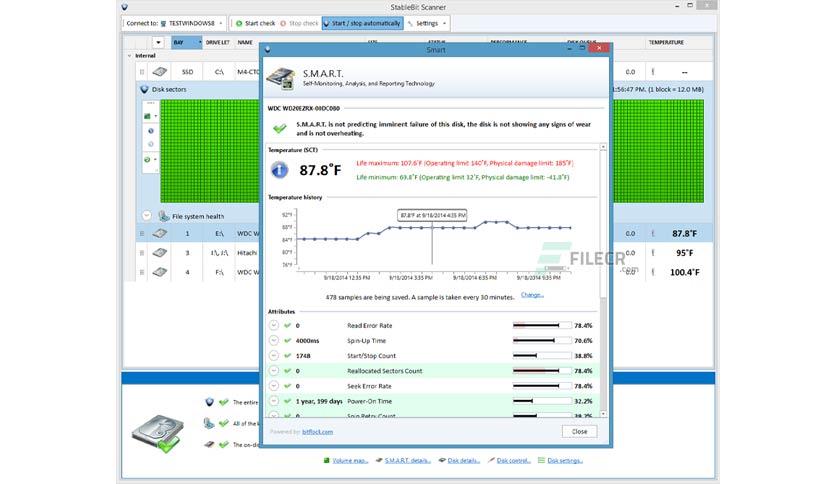This screenshot has height=484, width=836.
Task: Open the column chooser dropdown arrow
Action: pos(158,43)
